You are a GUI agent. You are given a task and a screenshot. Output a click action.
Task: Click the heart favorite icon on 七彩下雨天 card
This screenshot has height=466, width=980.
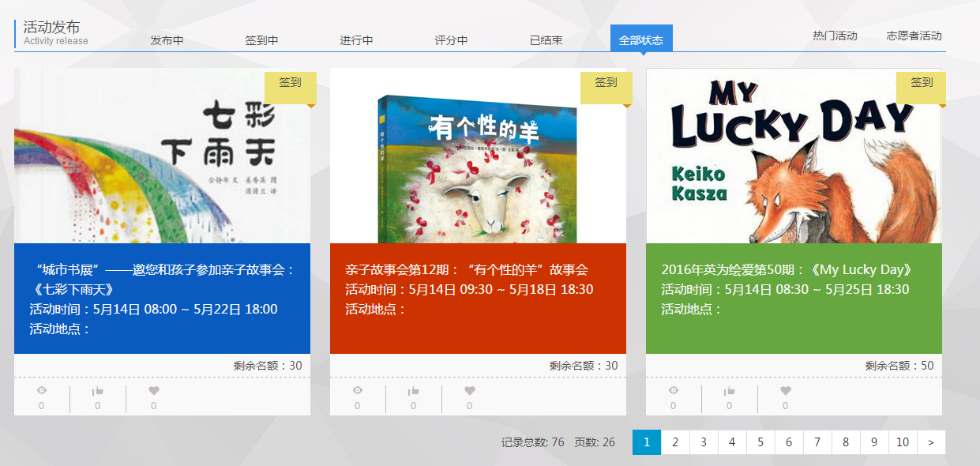154,390
